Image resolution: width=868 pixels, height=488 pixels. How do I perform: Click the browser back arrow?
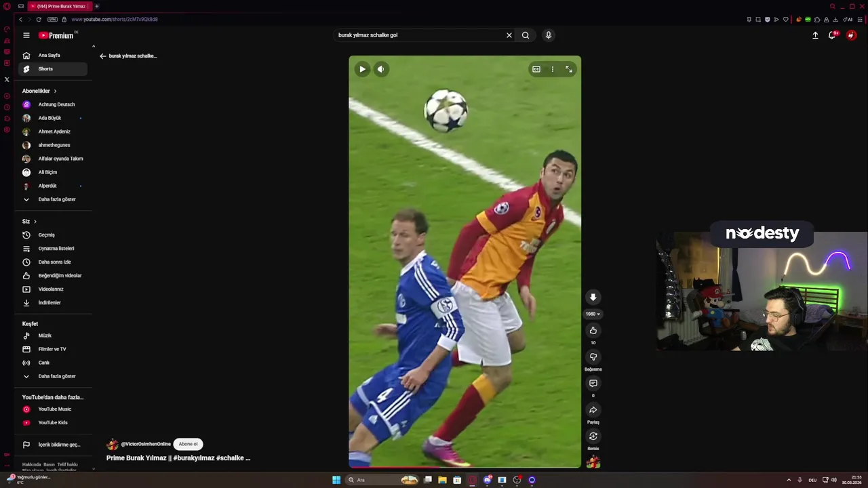[x=20, y=20]
